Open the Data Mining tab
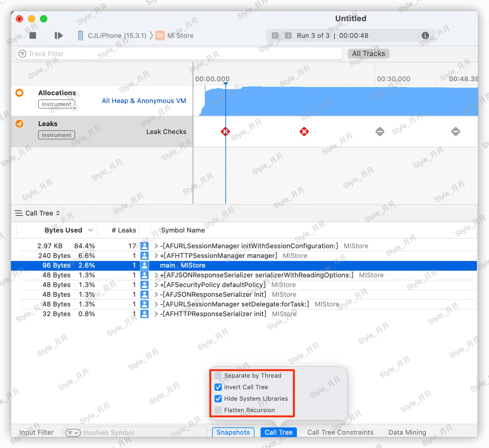 point(407,432)
